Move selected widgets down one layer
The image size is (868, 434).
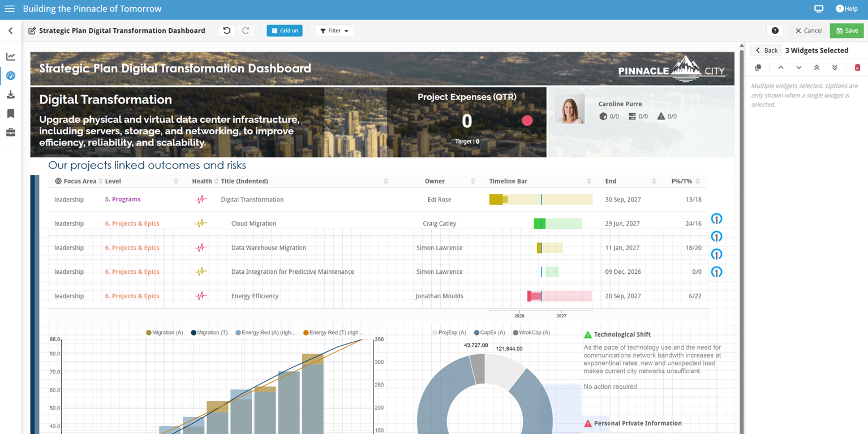pyautogui.click(x=799, y=68)
